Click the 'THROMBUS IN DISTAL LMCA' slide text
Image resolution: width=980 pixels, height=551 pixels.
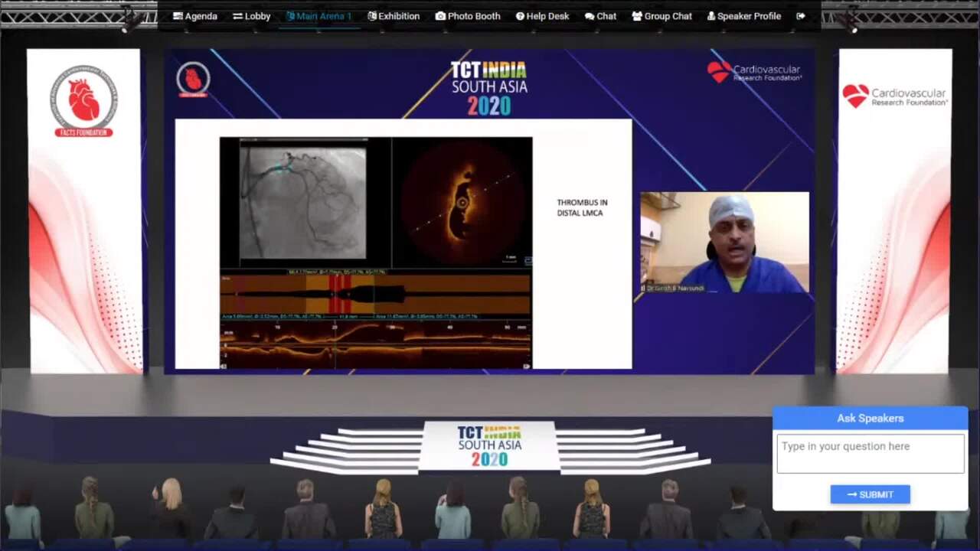click(582, 207)
